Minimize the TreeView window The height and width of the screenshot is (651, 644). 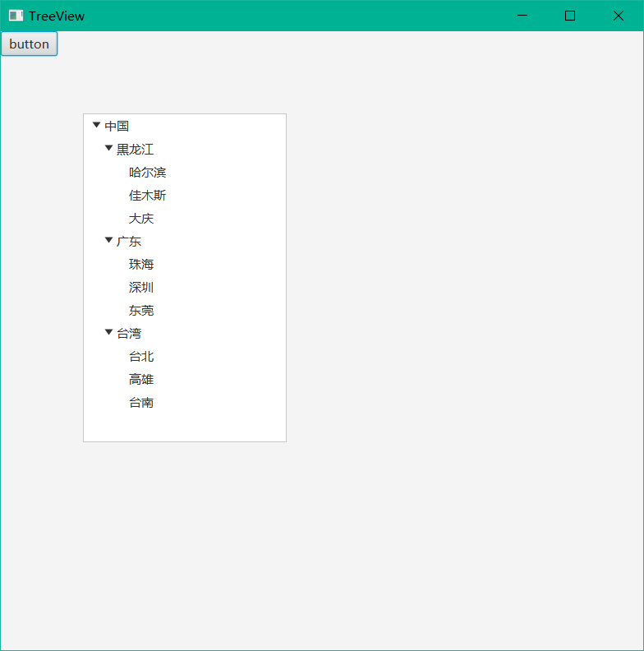[522, 16]
